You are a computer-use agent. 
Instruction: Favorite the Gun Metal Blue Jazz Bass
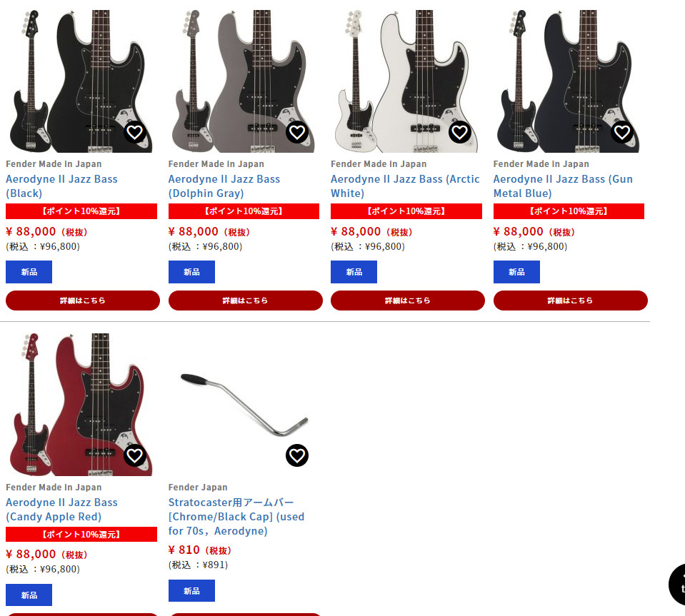[x=622, y=132]
